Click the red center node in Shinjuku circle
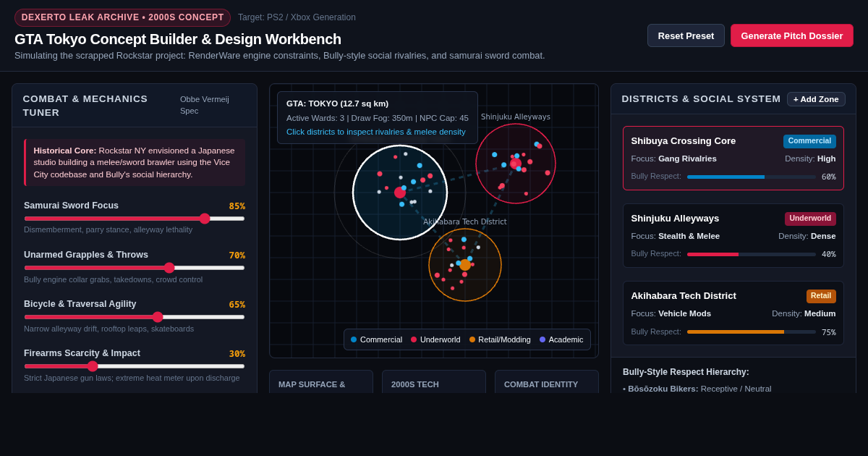The width and height of the screenshot is (868, 456). [x=516, y=164]
